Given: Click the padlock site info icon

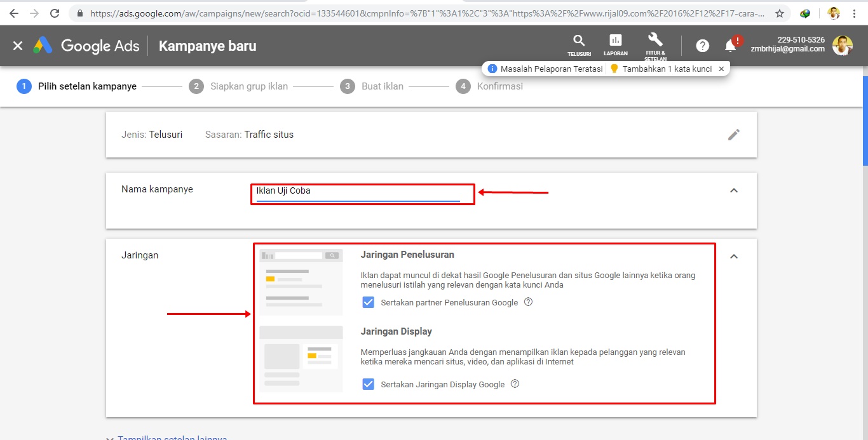Looking at the screenshot, I should coord(79,13).
